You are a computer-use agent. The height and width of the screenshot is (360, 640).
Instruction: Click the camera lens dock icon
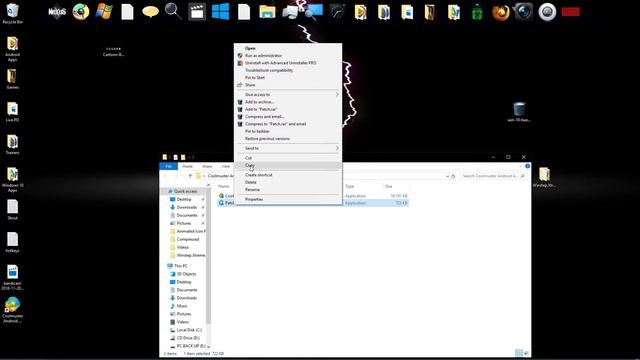point(523,12)
